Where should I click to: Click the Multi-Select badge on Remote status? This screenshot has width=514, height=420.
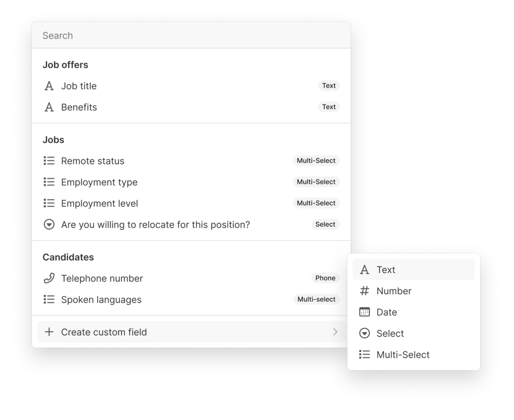316,161
